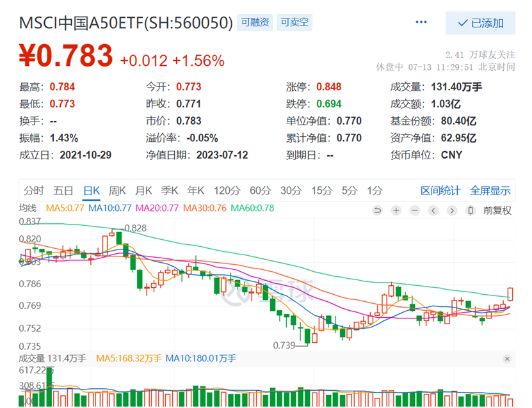Click the 成交量 value 131.40万手

(x=456, y=87)
